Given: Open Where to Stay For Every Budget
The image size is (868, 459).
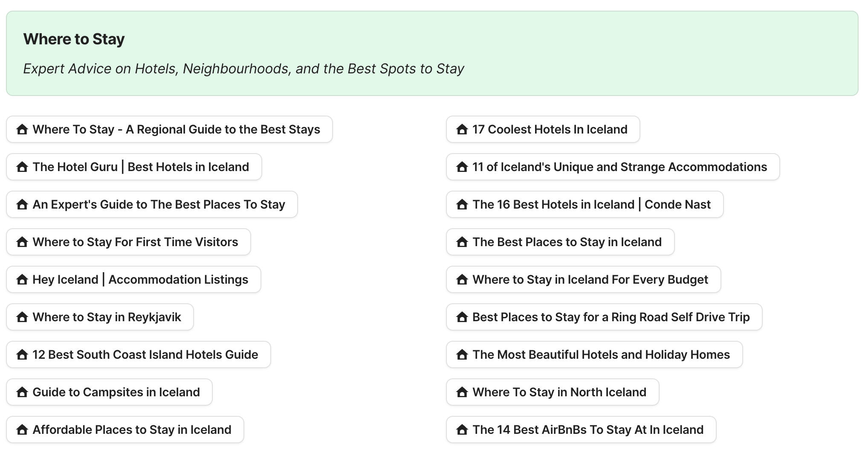Looking at the screenshot, I should (x=590, y=279).
